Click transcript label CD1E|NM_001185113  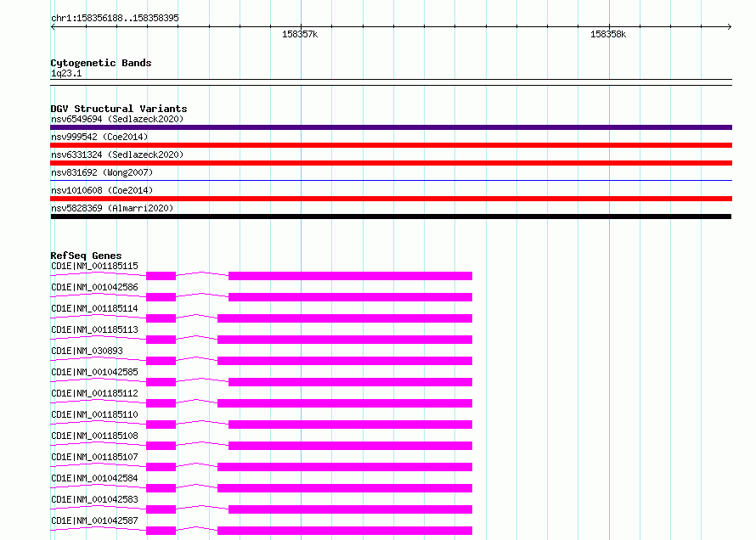coord(94,329)
